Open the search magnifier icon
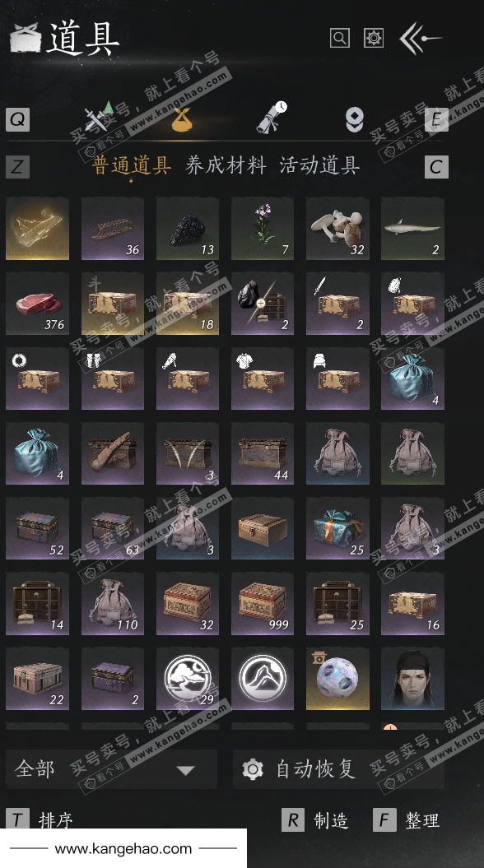The image size is (484, 868). (x=339, y=38)
